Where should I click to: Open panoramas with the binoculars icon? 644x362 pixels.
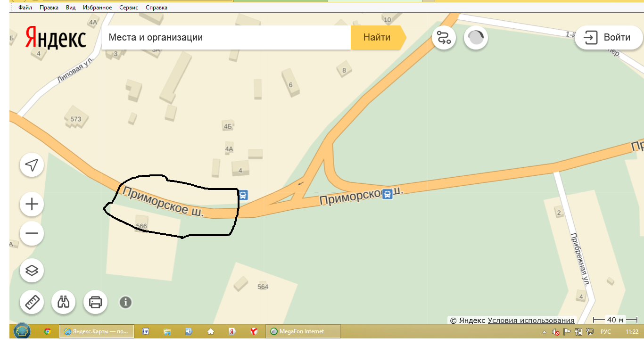[x=64, y=302]
